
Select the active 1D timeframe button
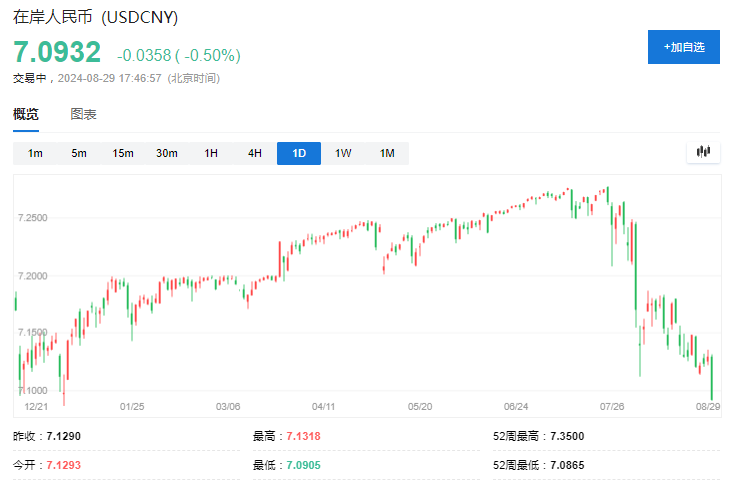(299, 153)
